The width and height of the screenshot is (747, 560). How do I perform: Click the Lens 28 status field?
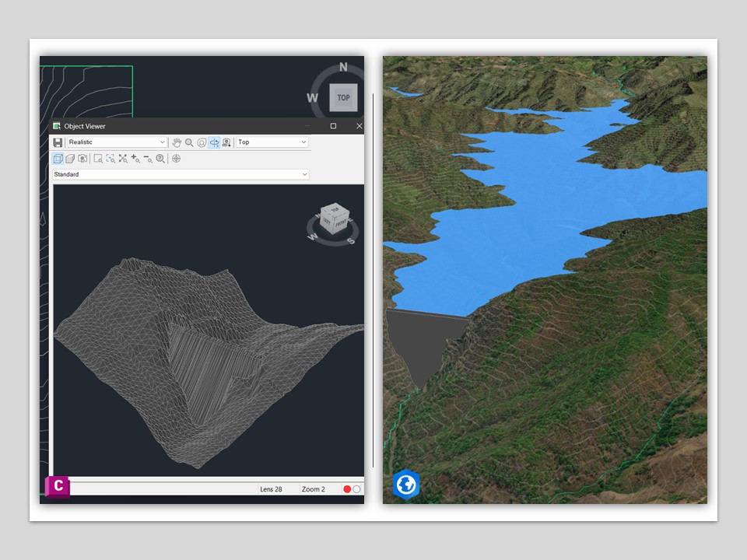(270, 489)
